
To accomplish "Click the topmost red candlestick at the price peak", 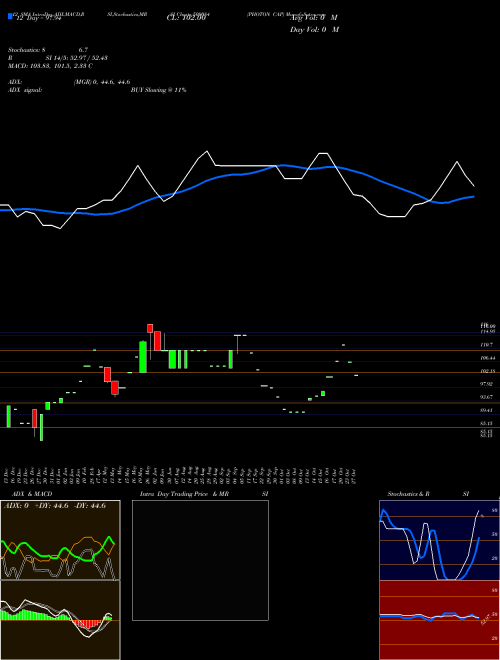I will (x=150, y=328).
